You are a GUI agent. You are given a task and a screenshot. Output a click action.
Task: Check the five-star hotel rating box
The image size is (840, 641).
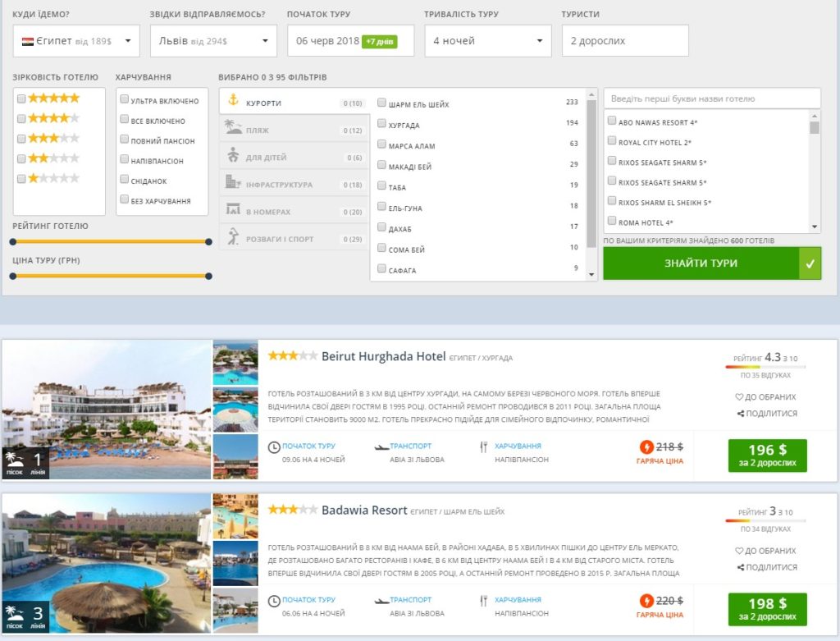pos(21,98)
